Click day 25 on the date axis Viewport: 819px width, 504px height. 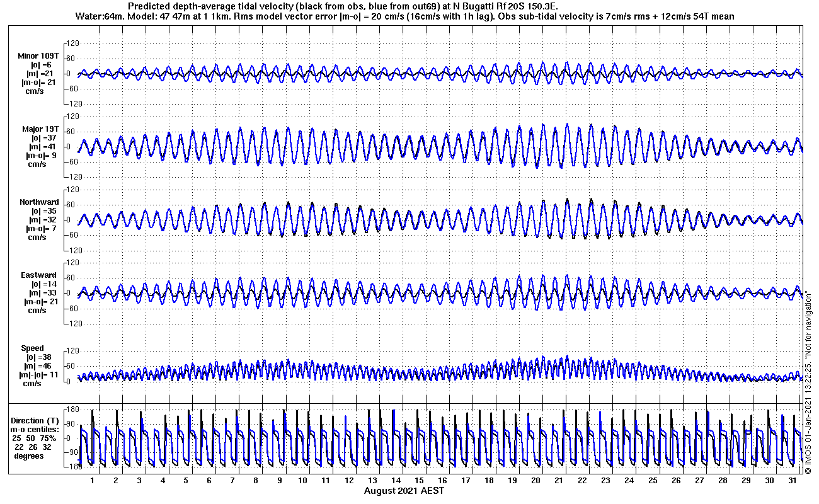653,481
